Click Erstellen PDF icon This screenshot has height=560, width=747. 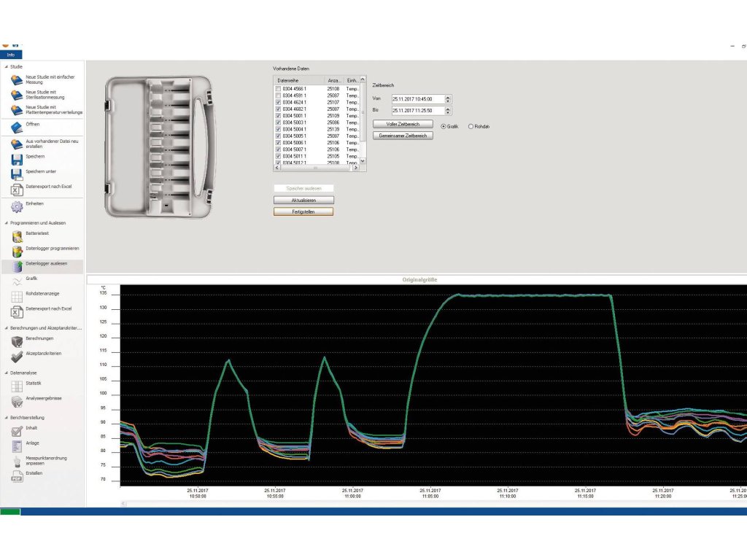[17, 476]
